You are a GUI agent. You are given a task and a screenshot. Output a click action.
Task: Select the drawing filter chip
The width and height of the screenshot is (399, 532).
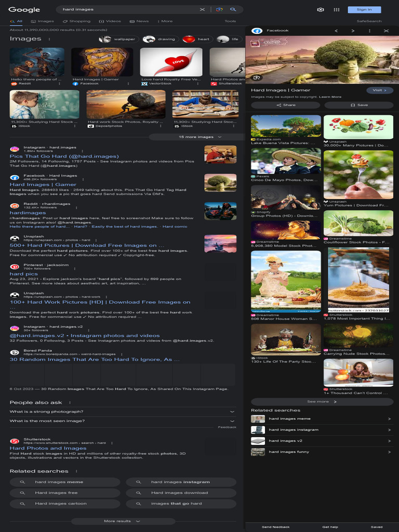[x=161, y=39]
